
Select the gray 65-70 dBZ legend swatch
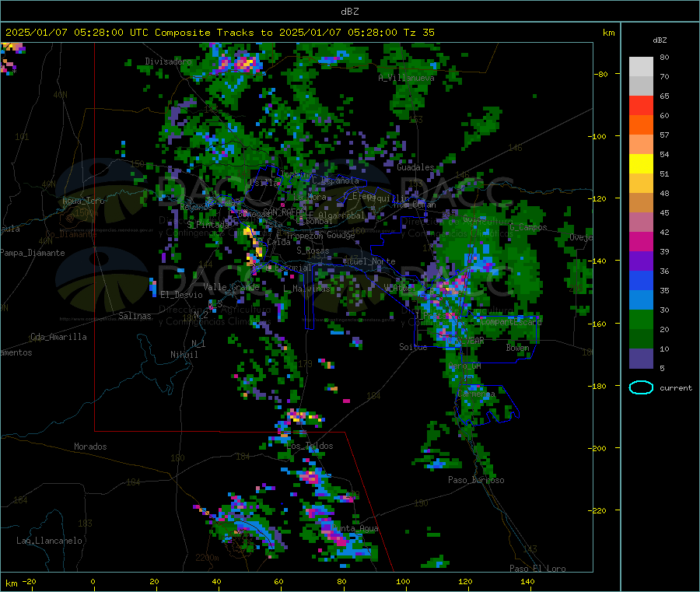tap(641, 86)
